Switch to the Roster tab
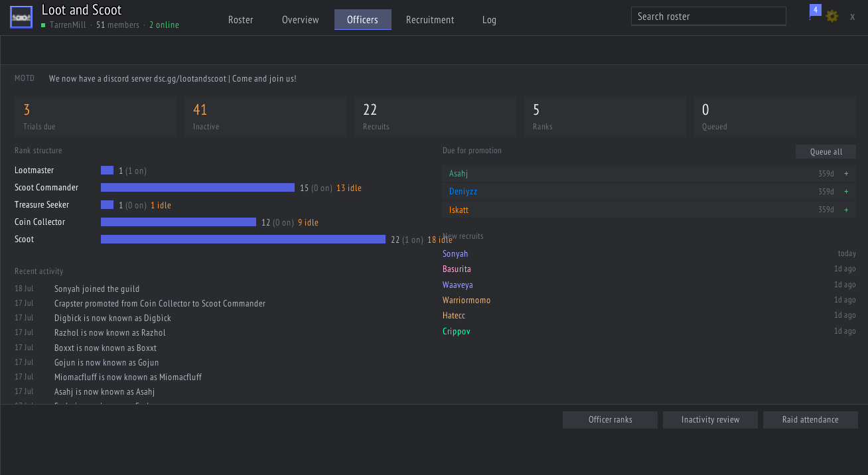Screen dimensions: 868x475 click(x=241, y=20)
